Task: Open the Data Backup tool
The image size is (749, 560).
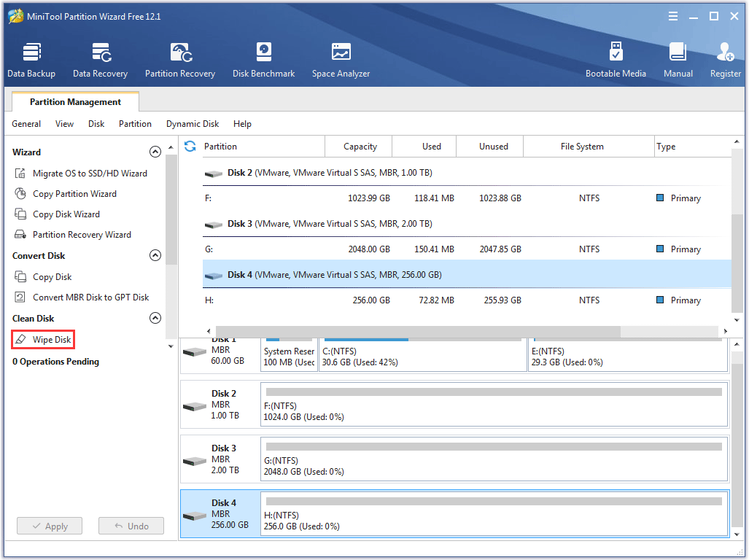Action: (x=31, y=60)
